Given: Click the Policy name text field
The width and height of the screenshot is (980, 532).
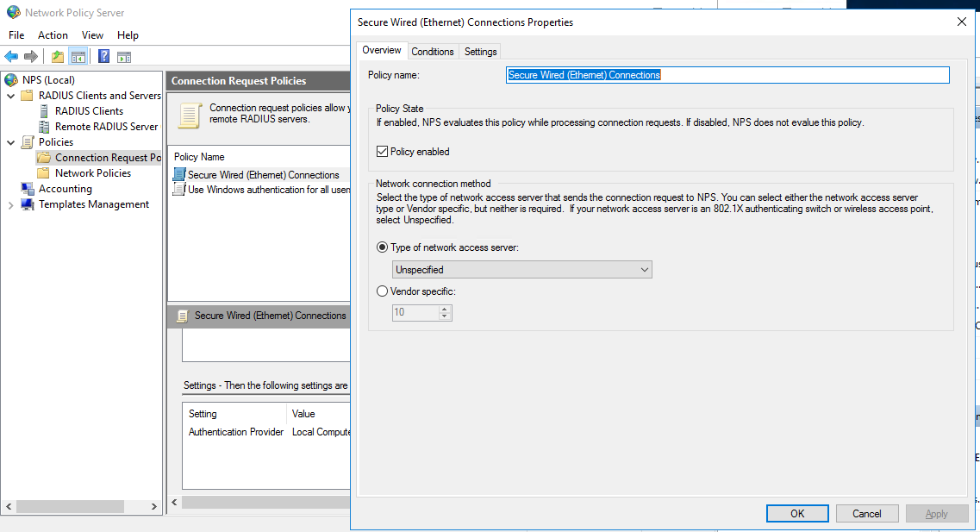Looking at the screenshot, I should [727, 75].
